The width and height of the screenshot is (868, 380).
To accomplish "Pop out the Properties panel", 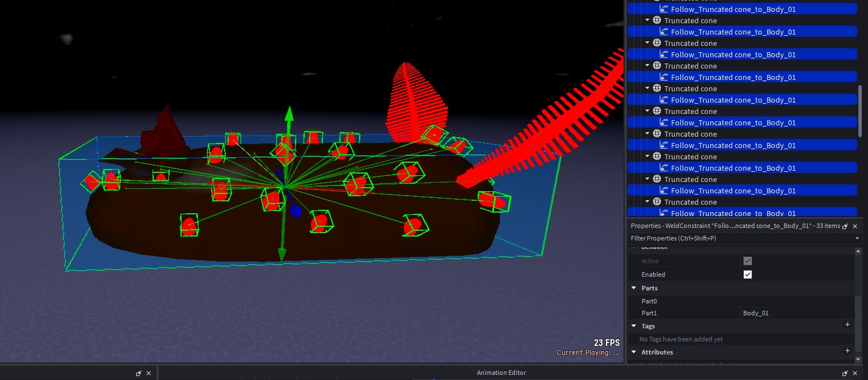I will tap(845, 226).
